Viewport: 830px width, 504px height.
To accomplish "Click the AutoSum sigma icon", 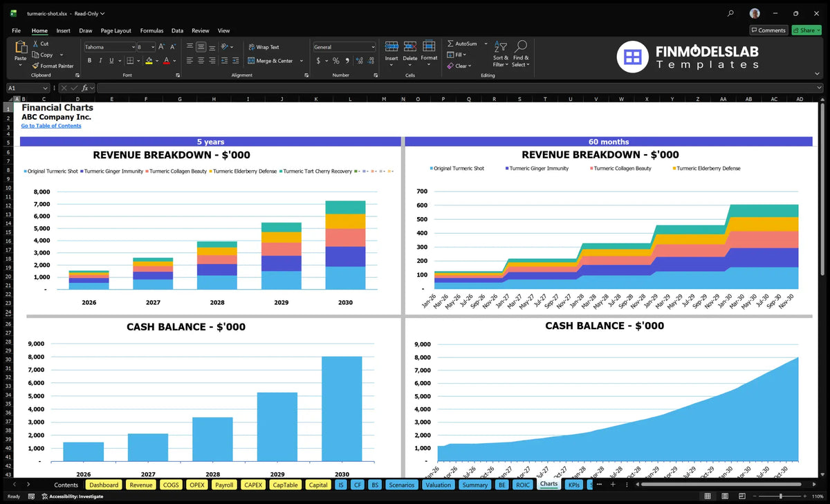I will 451,44.
